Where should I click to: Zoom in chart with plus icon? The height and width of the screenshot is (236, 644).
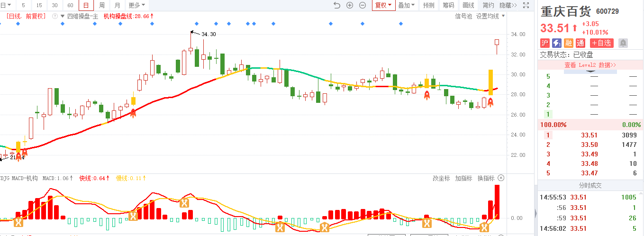[350, 5]
